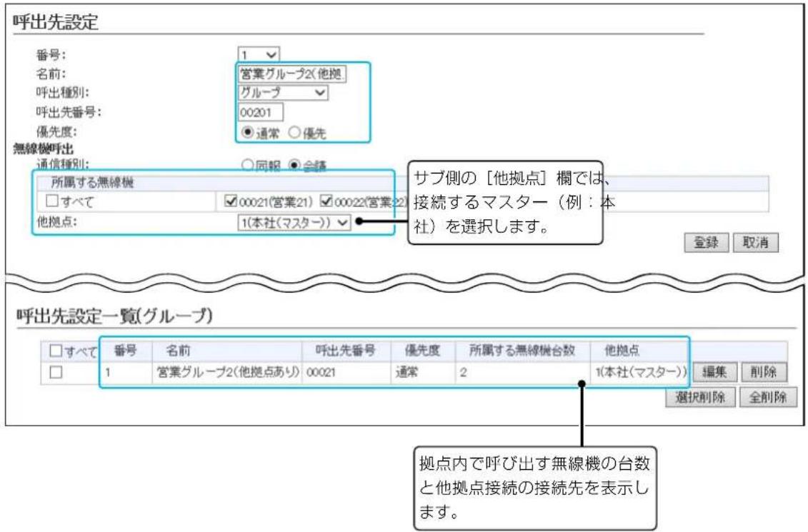Viewport: 808px width, 532px height.
Task: Select the 会議 communication type radio
Action: [x=294, y=166]
